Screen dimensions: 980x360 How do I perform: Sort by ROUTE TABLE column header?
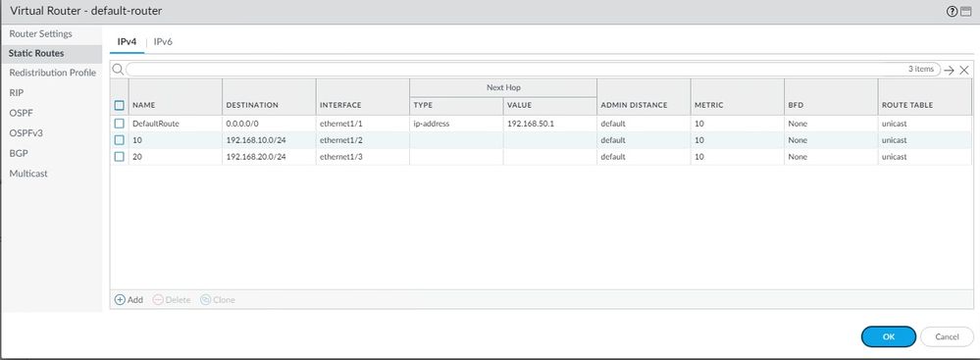point(906,105)
